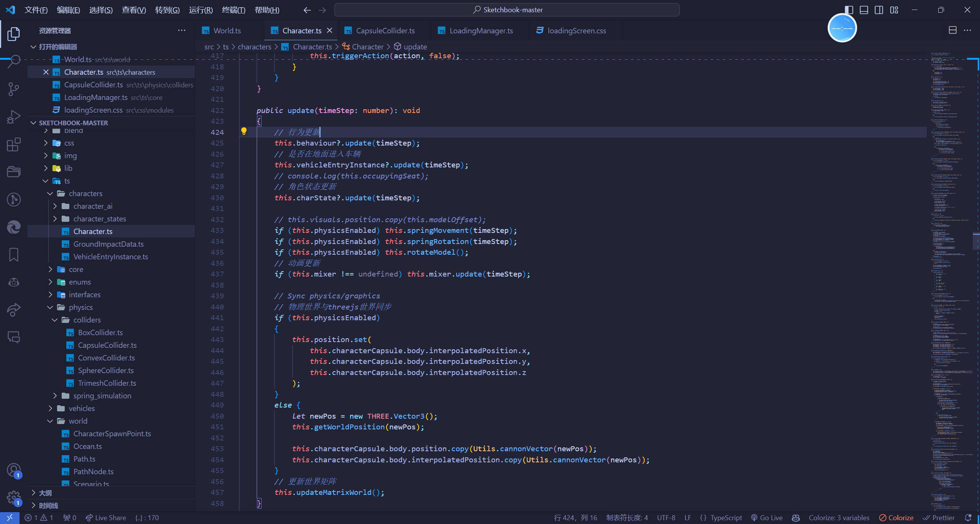Expand the character_ai folder
This screenshot has height=524, width=980.
click(x=55, y=206)
